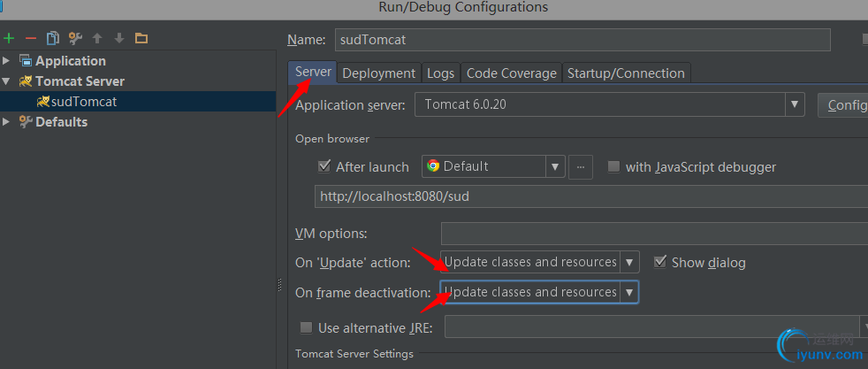
Task: Click the Defaults wrench icon
Action: pos(26,121)
